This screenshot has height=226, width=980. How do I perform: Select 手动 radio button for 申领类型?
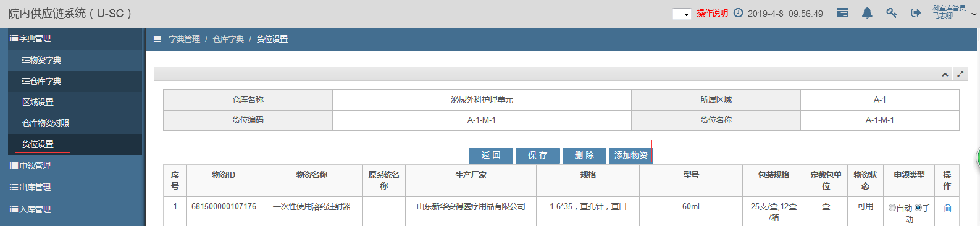pos(918,207)
